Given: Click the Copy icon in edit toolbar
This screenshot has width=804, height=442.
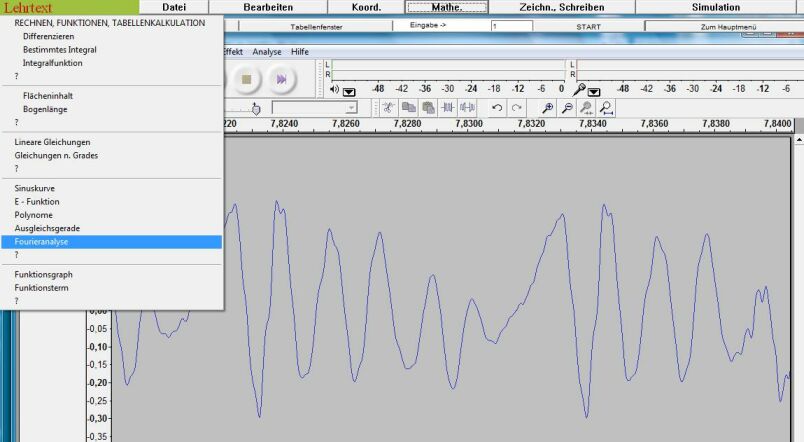Looking at the screenshot, I should tap(409, 107).
